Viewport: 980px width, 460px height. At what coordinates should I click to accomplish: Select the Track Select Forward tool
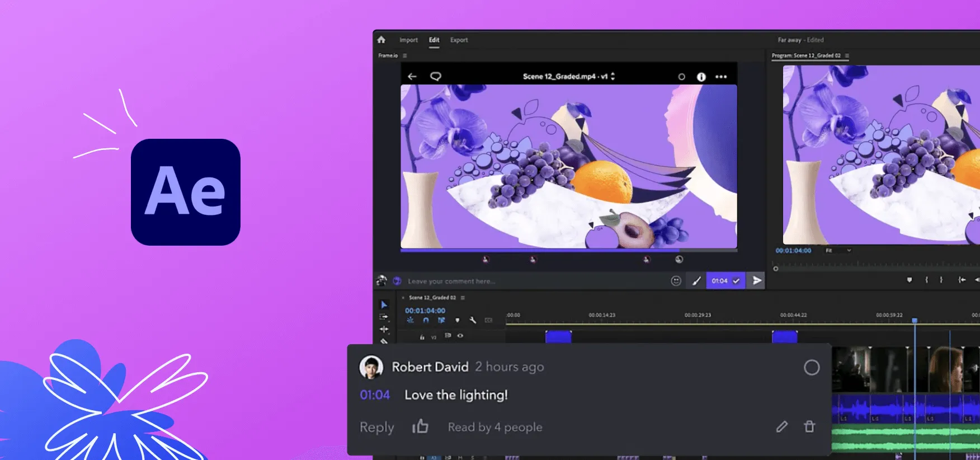(384, 317)
